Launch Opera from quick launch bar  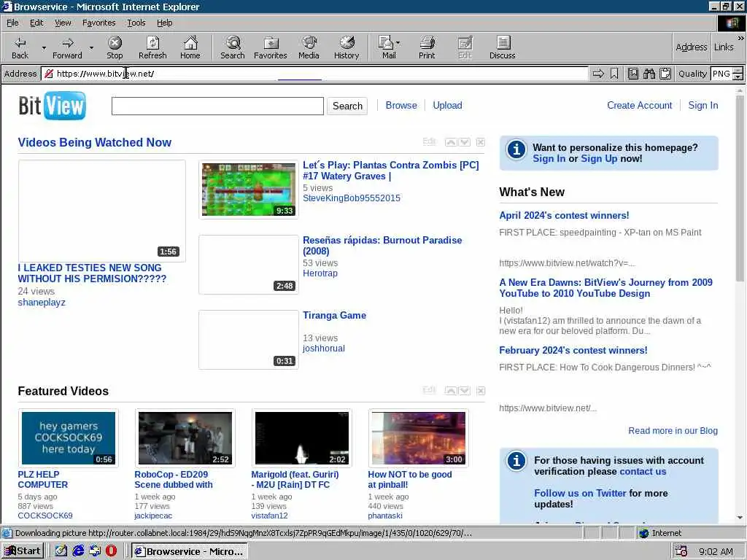111,551
